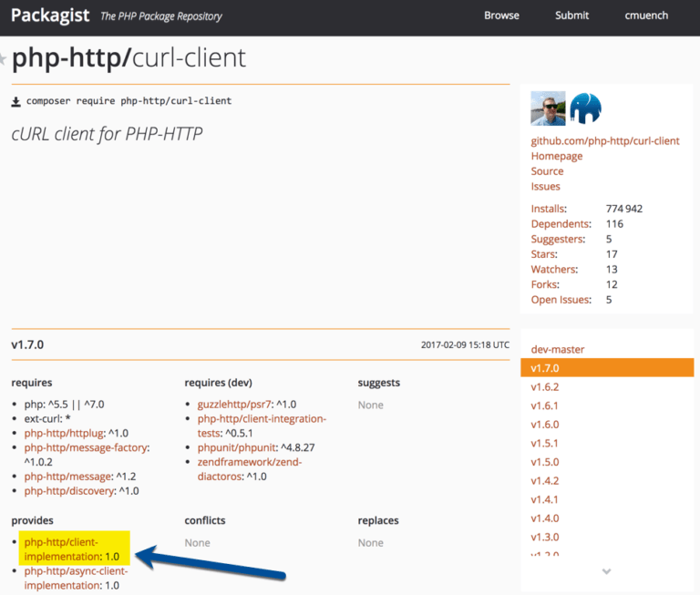The height and width of the screenshot is (595, 700).
Task: Switch to version v1.6.1
Action: [545, 405]
